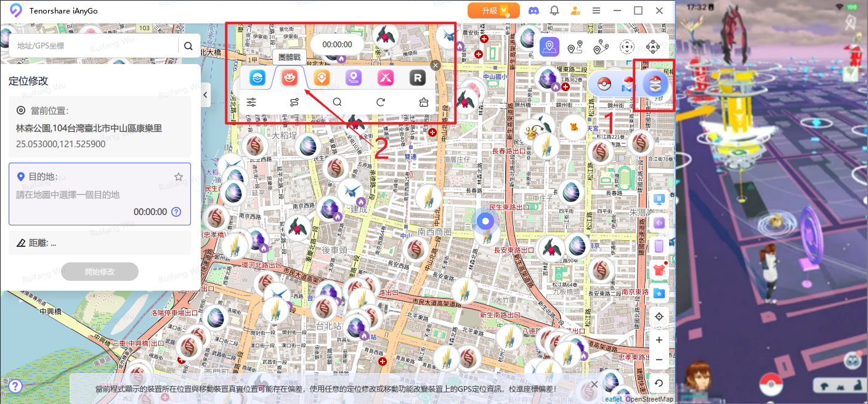Open the OpenStreetMap attribution link
This screenshot has height=404, width=868.
(649, 399)
